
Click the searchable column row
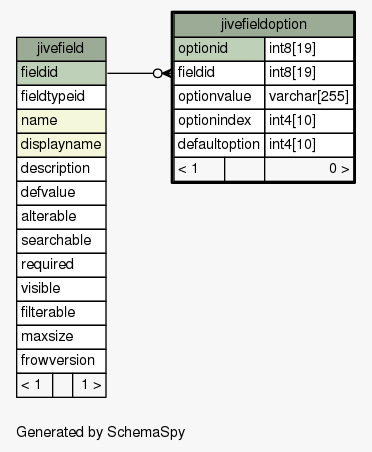point(61,241)
